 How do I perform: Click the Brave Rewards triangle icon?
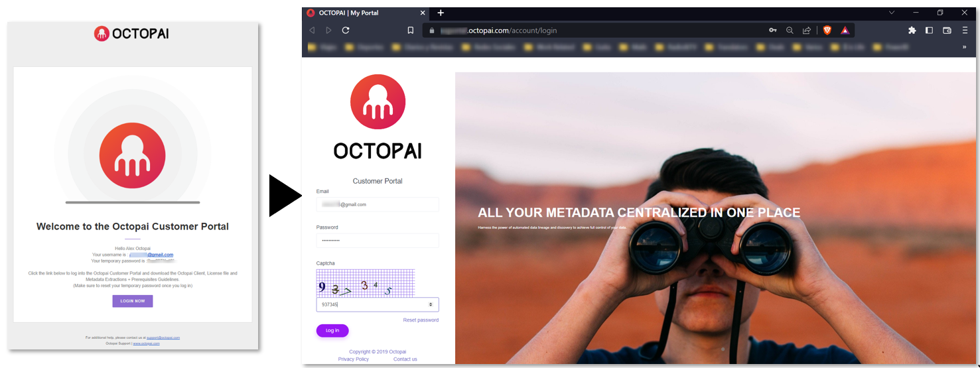tap(845, 31)
